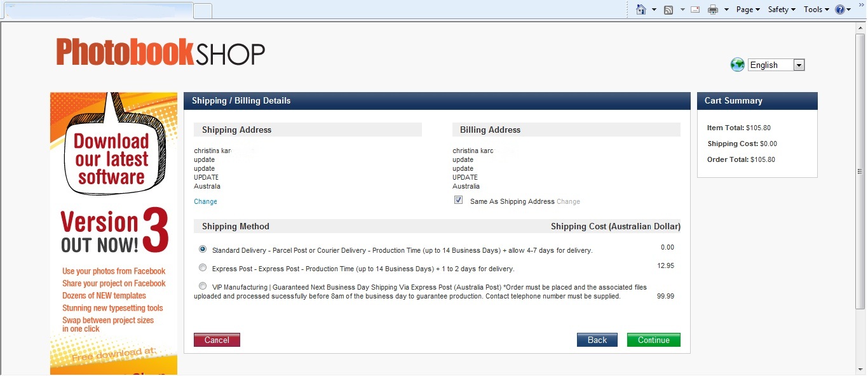
Task: Click Australia in the Shipping Address
Action: (207, 186)
